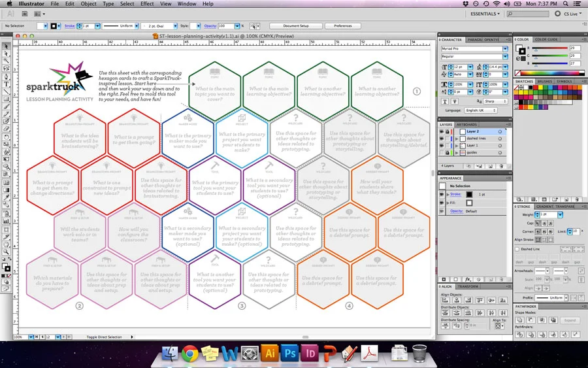Select the Direct Selection tool
This screenshot has width=588, height=368.
[6, 54]
